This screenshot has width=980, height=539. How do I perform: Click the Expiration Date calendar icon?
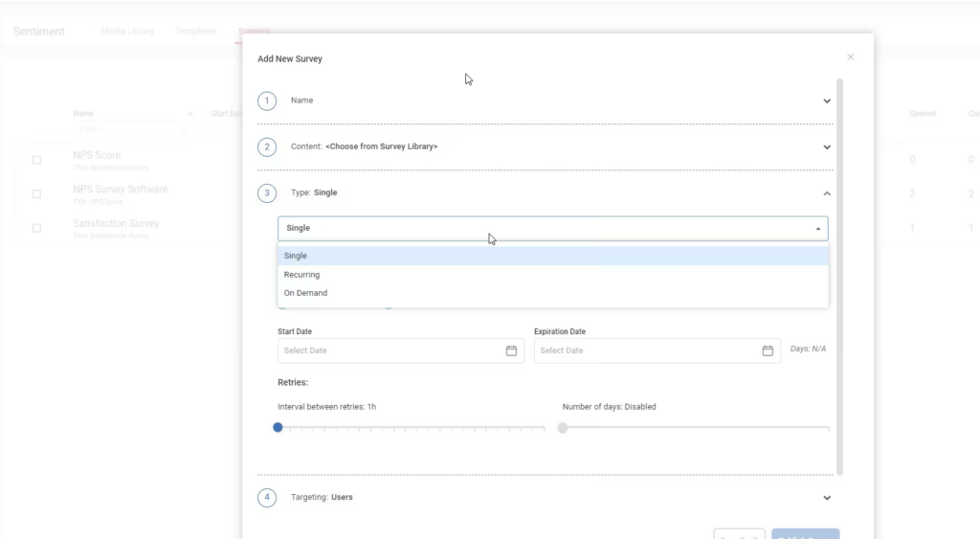(768, 351)
